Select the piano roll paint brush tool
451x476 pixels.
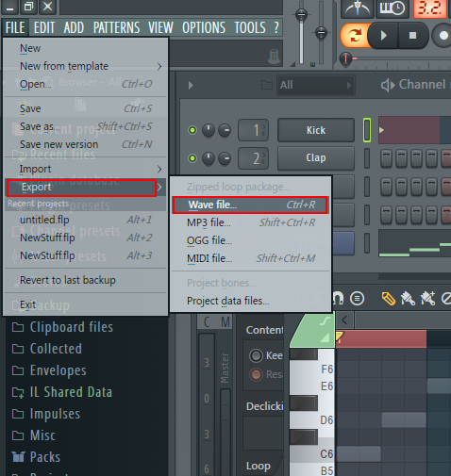click(x=408, y=299)
